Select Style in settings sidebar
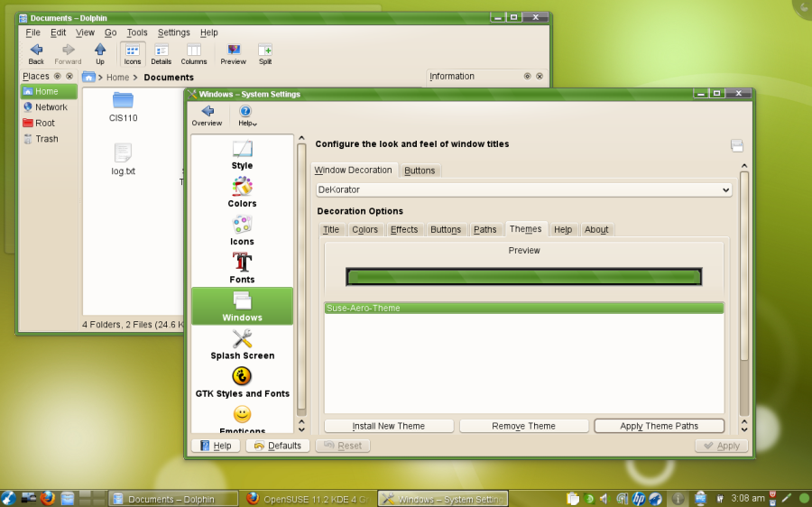This screenshot has width=812, height=507. coord(242,154)
